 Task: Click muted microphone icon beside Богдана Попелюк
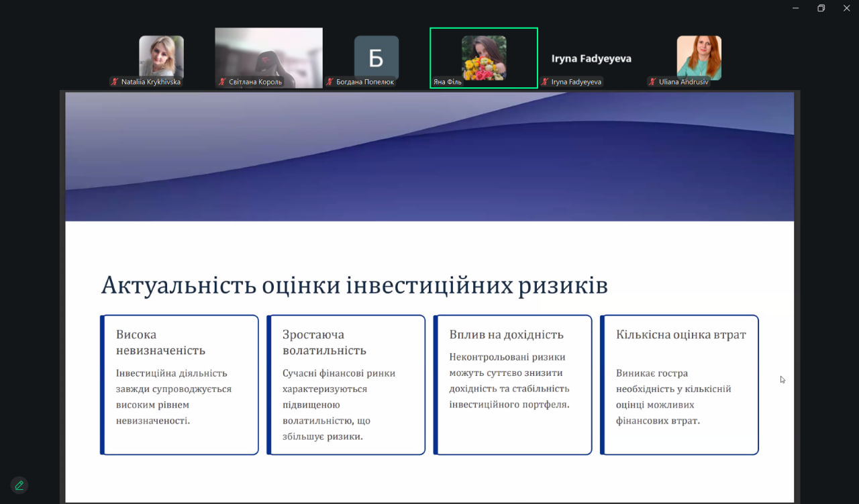(330, 82)
